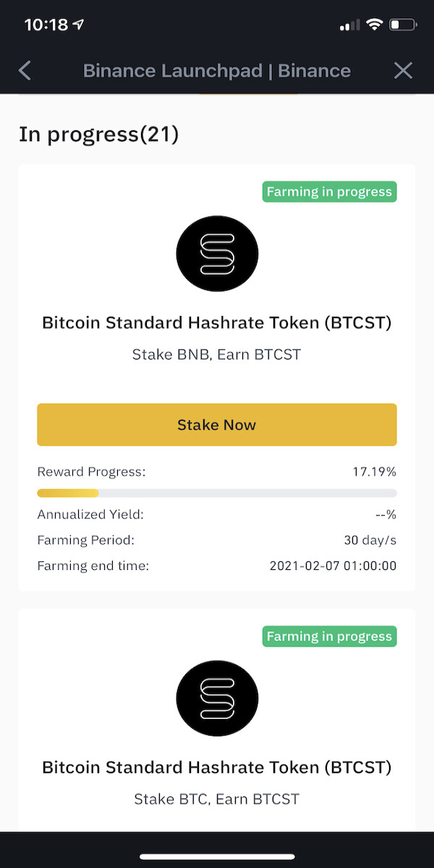Click the Stake Now button
The height and width of the screenshot is (868, 434).
point(217,425)
